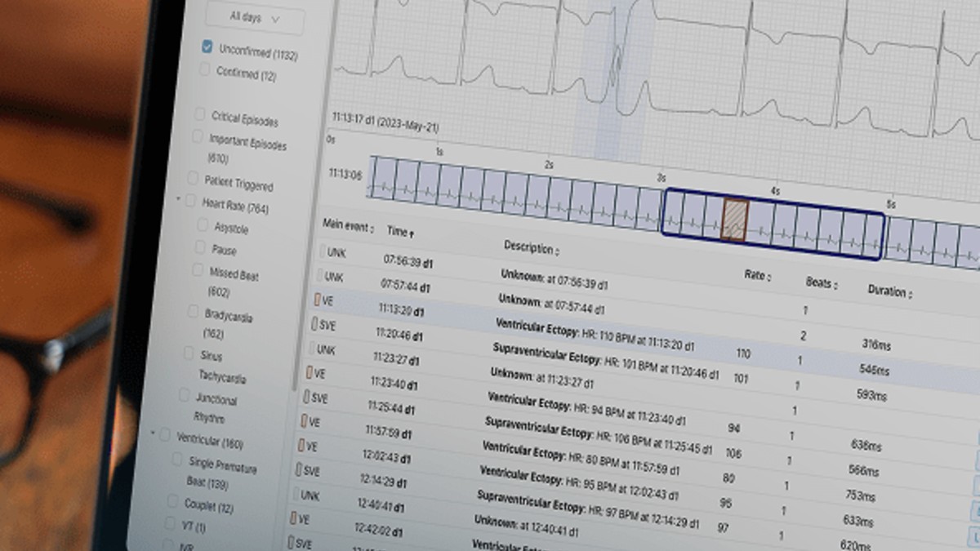The image size is (980, 551).
Task: Tick the Critical Episodes checkbox
Action: point(200,114)
